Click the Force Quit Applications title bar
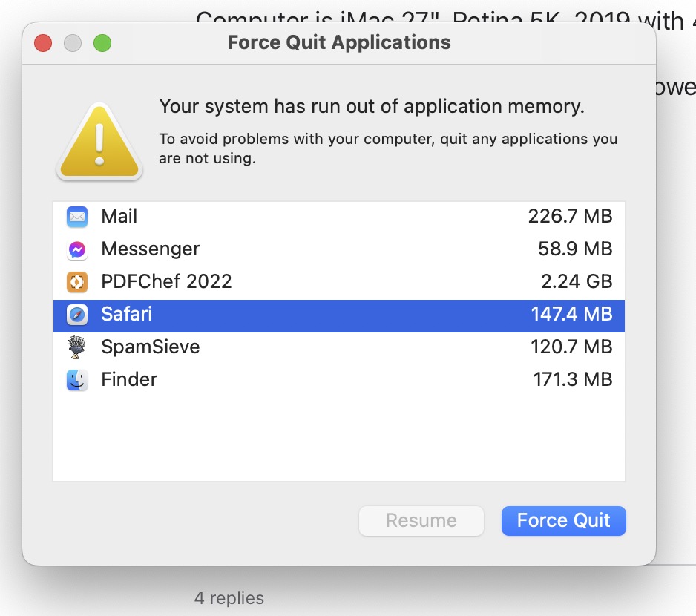The width and height of the screenshot is (696, 616). pos(338,42)
